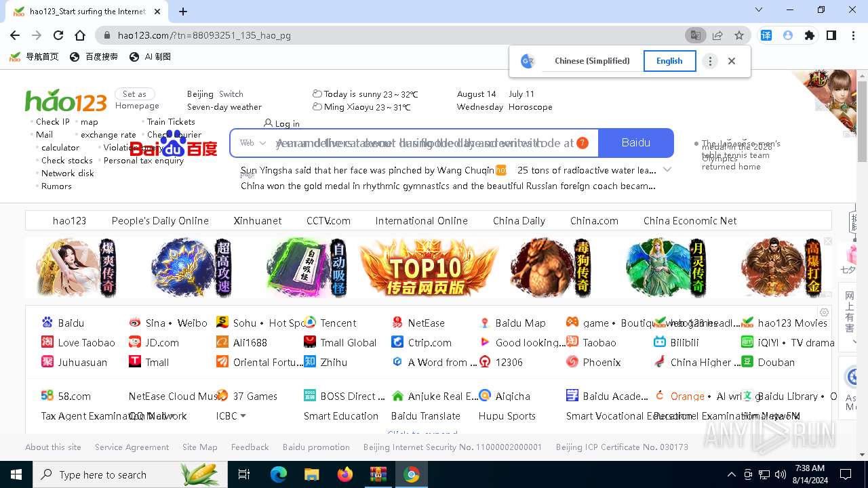Open Horoscope link
The height and width of the screenshot is (488, 868).
[x=530, y=107]
